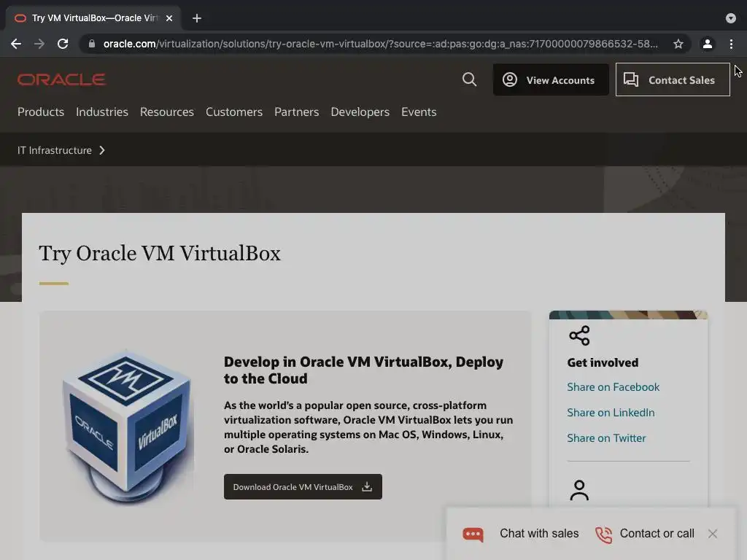This screenshot has height=560, width=747.
Task: Click Share on Twitter link
Action: tap(606, 438)
